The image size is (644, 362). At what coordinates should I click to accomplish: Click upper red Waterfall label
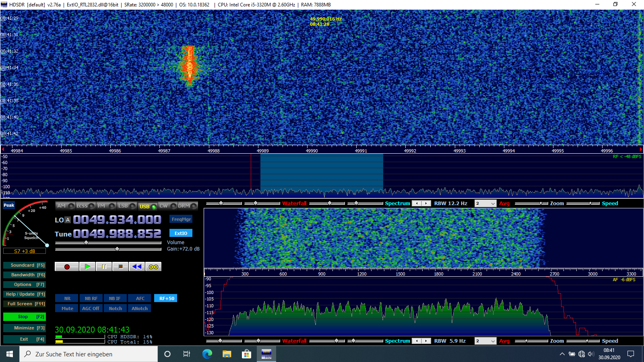[294, 204]
